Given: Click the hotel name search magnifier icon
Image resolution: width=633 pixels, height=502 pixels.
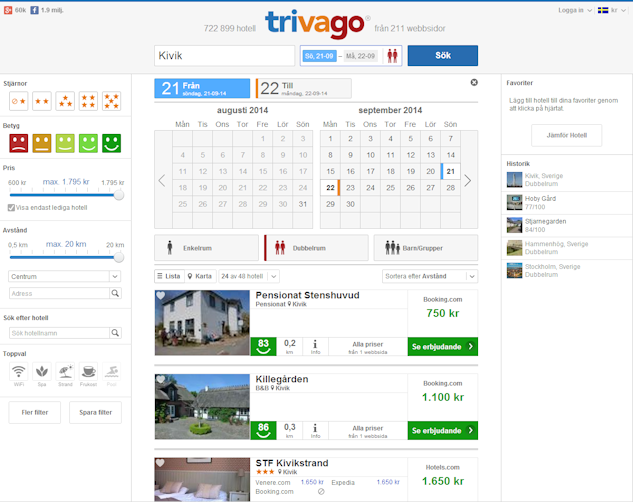Looking at the screenshot, I should [115, 333].
